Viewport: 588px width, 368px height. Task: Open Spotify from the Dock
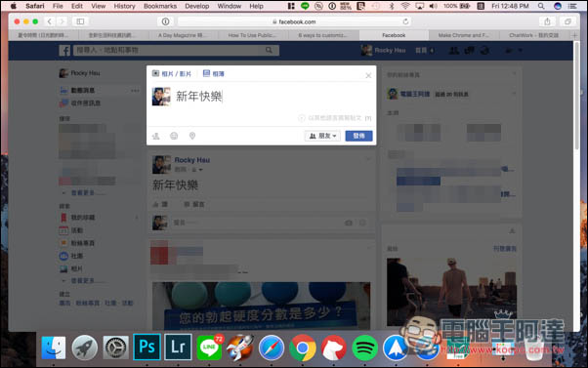pyautogui.click(x=364, y=348)
